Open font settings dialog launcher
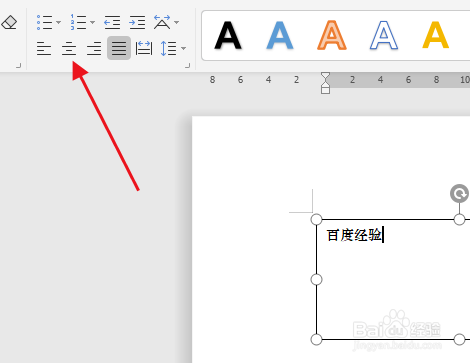The image size is (470, 363). pos(18,66)
